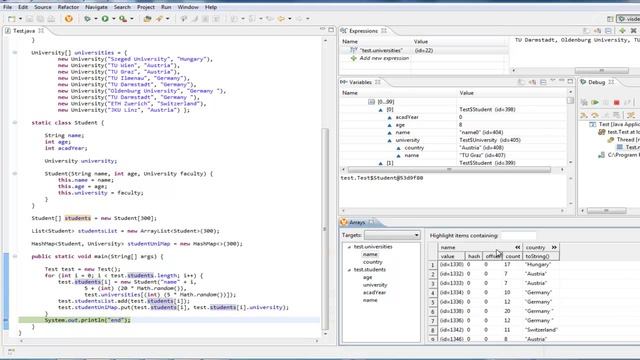Click the 'test.universities' expression watch icon
The image size is (640, 360).
(353, 50)
